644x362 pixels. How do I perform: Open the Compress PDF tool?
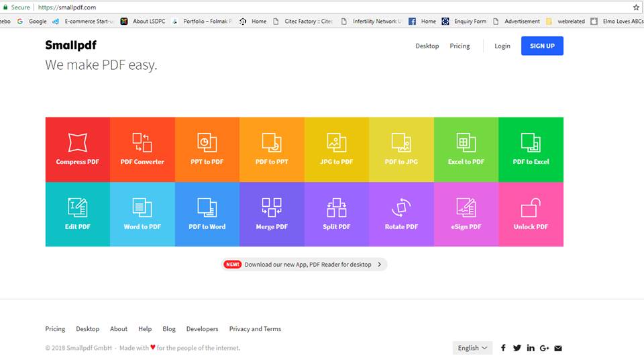point(77,149)
